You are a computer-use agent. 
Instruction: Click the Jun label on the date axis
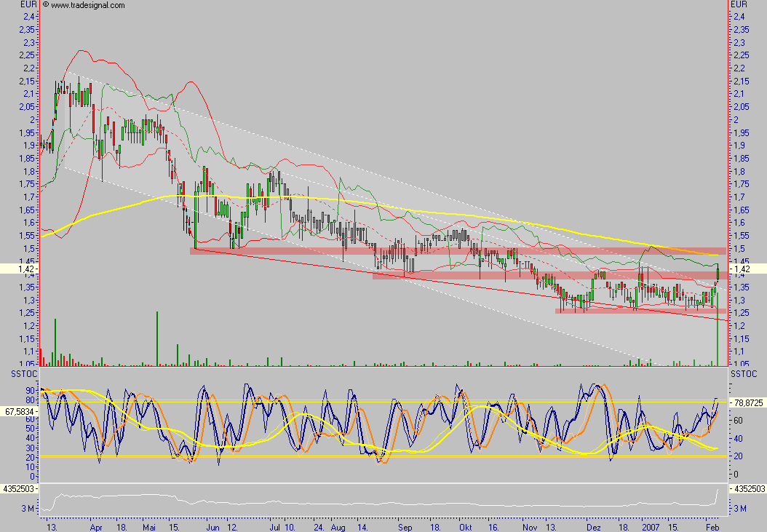pyautogui.click(x=212, y=527)
